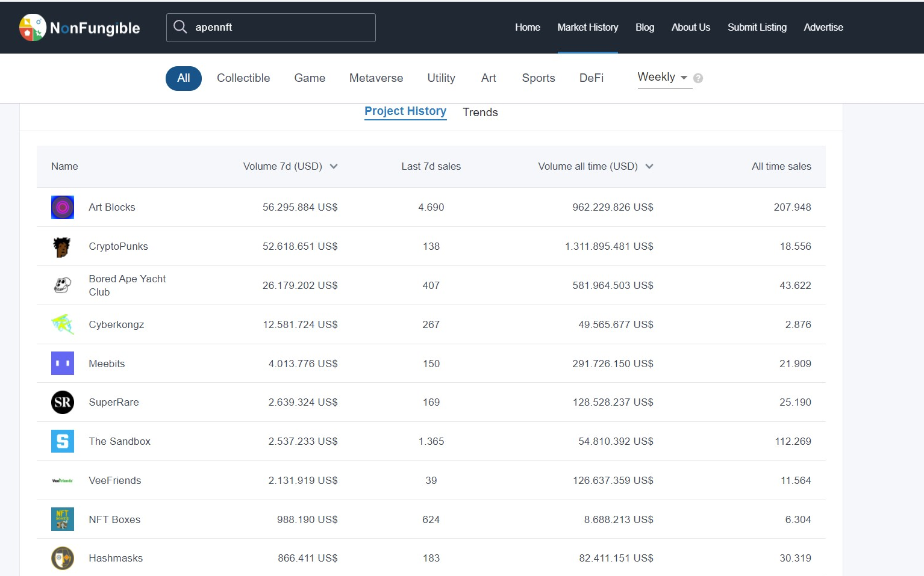Click the Submit Listing link

[757, 28]
